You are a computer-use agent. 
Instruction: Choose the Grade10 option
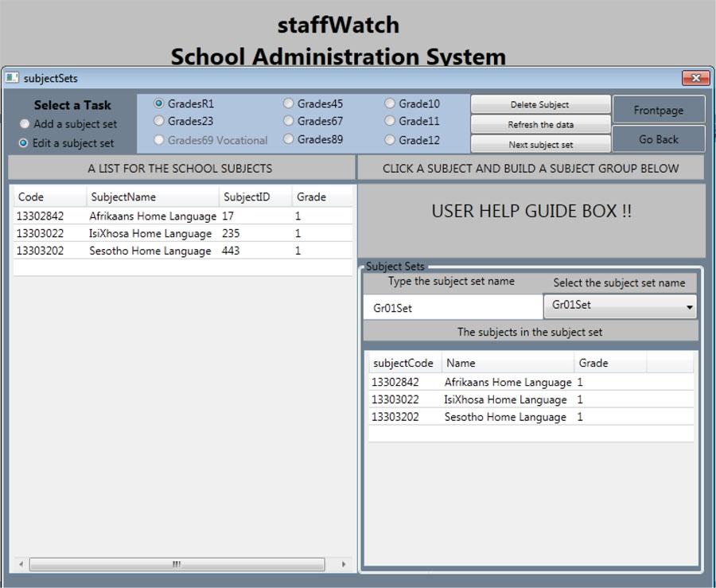click(389, 103)
